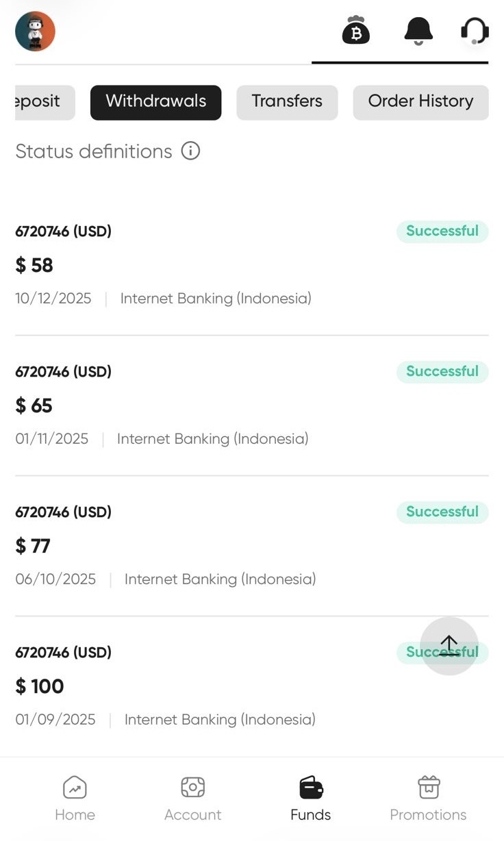Tap the scroll-to-top arrow button

[449, 646]
